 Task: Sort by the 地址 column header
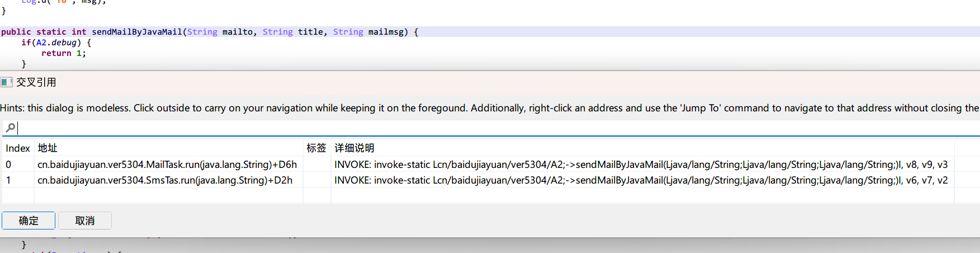point(48,148)
